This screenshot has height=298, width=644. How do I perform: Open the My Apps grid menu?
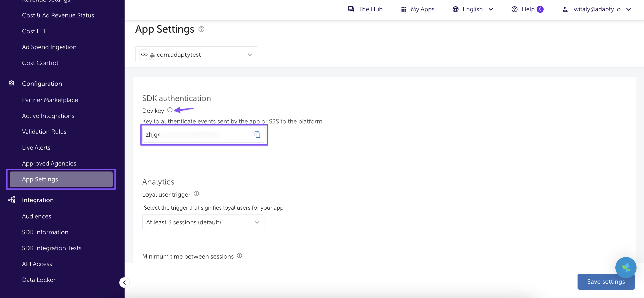(x=418, y=9)
